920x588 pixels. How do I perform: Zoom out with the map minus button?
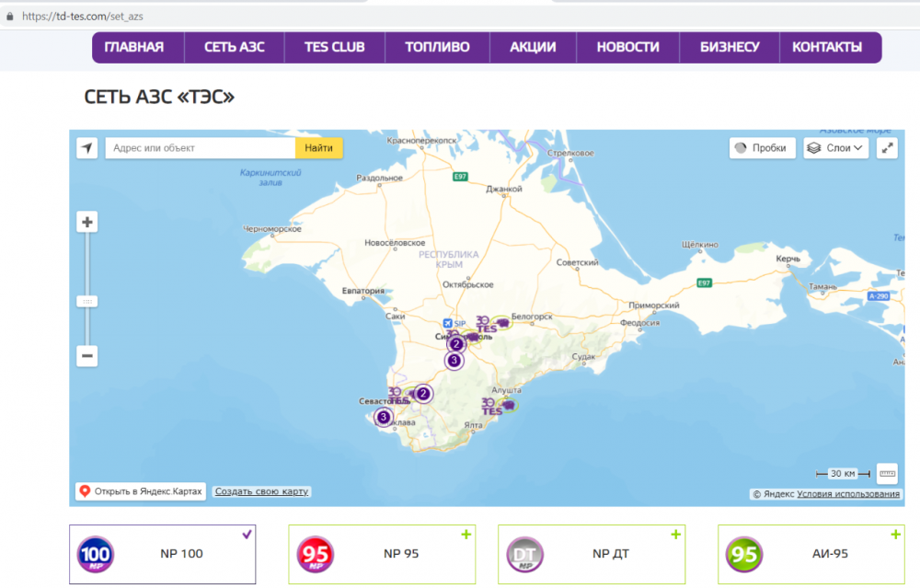[87, 356]
